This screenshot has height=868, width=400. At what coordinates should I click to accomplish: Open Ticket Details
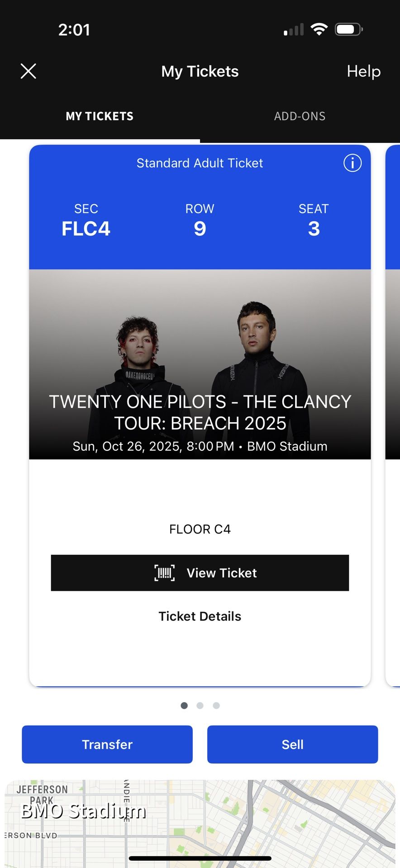click(200, 616)
